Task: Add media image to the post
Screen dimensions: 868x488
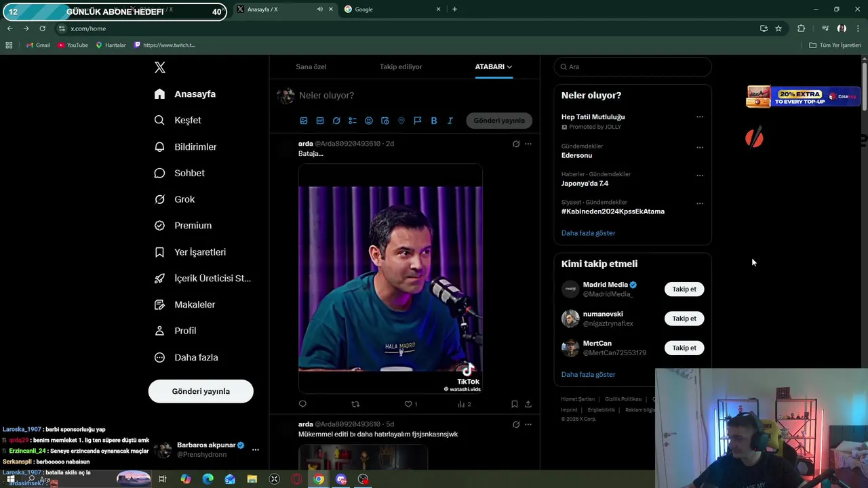Action: tap(304, 121)
